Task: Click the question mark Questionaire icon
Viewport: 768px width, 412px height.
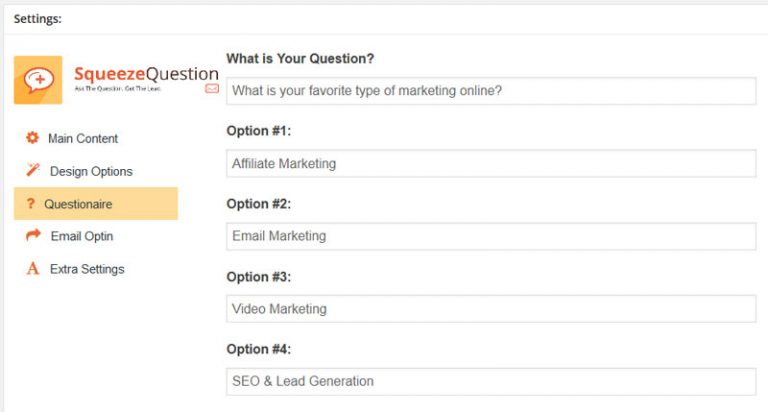Action: [x=30, y=203]
